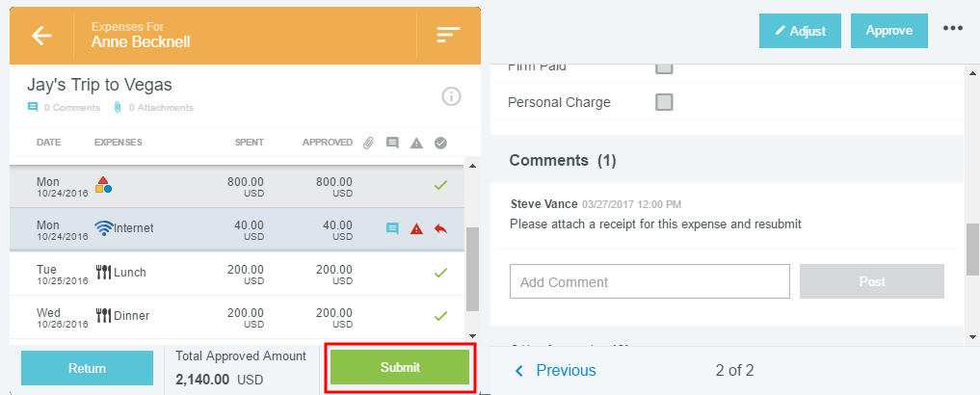Viewport: 980px width, 395px height.
Task: Click the Approve button
Action: coord(888,31)
